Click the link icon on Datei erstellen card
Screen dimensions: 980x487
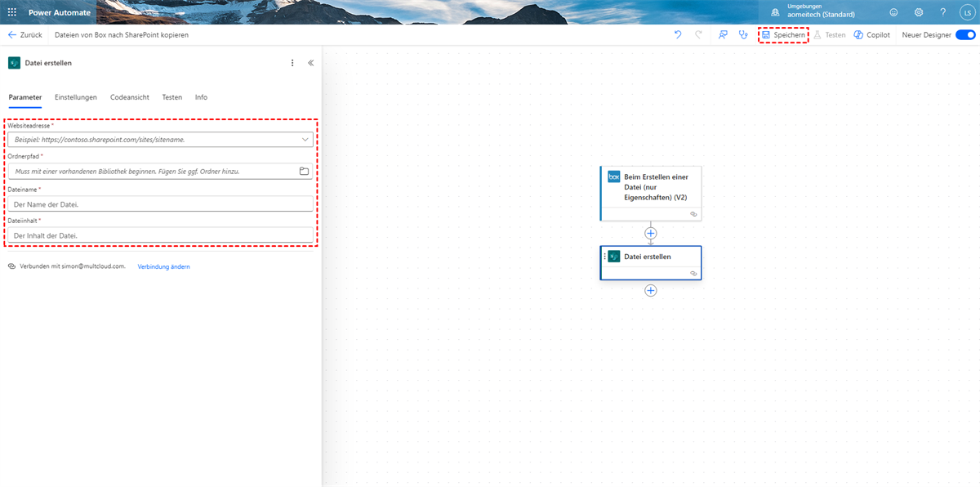pos(693,273)
